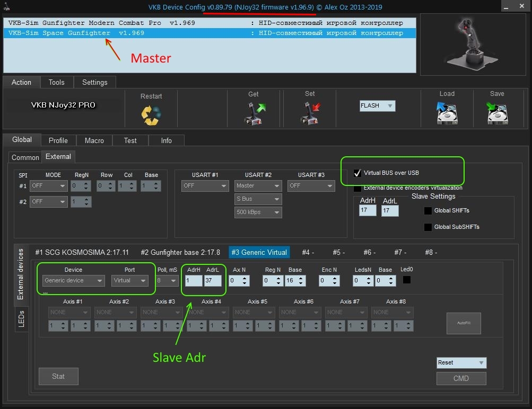This screenshot has width=532, height=409.
Task: Click the Get joystick icon
Action: [254, 112]
